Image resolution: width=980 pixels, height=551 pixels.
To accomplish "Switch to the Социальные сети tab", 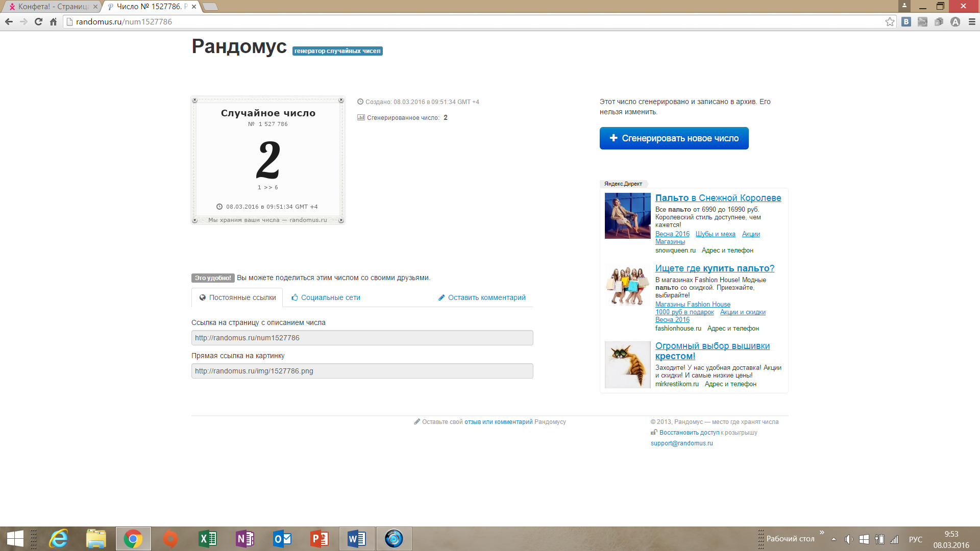I will point(326,297).
